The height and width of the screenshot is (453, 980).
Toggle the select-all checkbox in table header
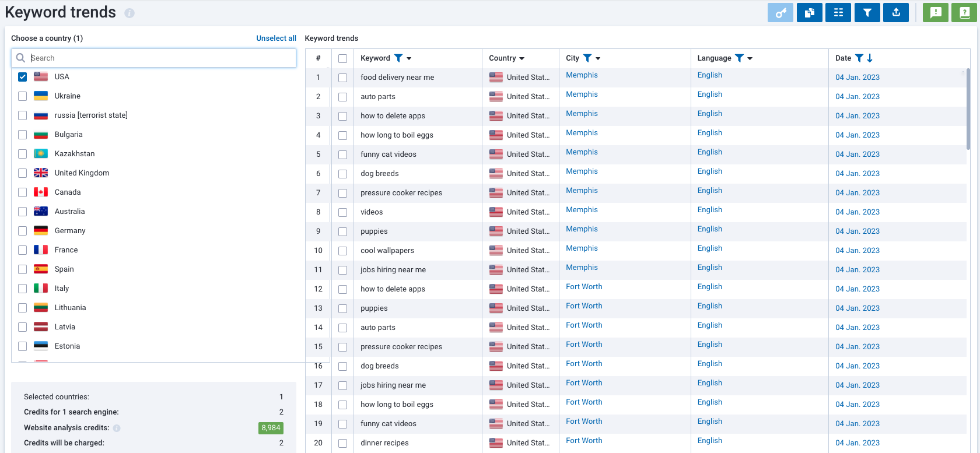click(342, 58)
